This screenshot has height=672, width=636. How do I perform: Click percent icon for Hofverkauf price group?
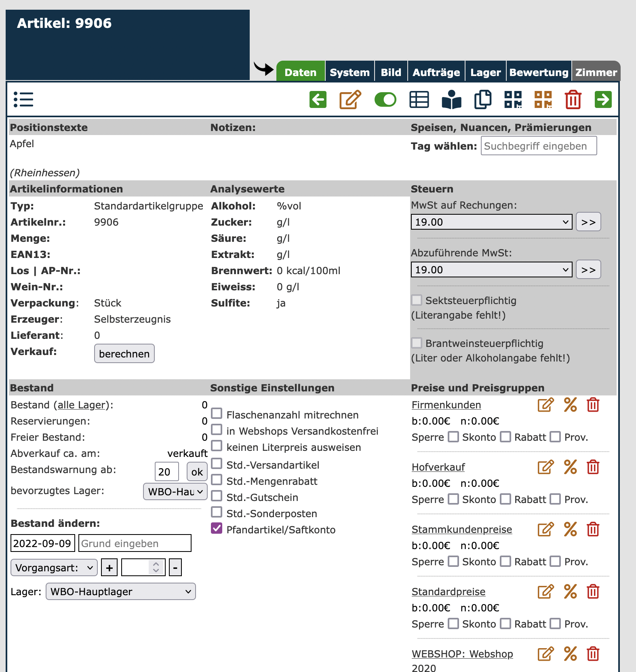[x=570, y=467]
